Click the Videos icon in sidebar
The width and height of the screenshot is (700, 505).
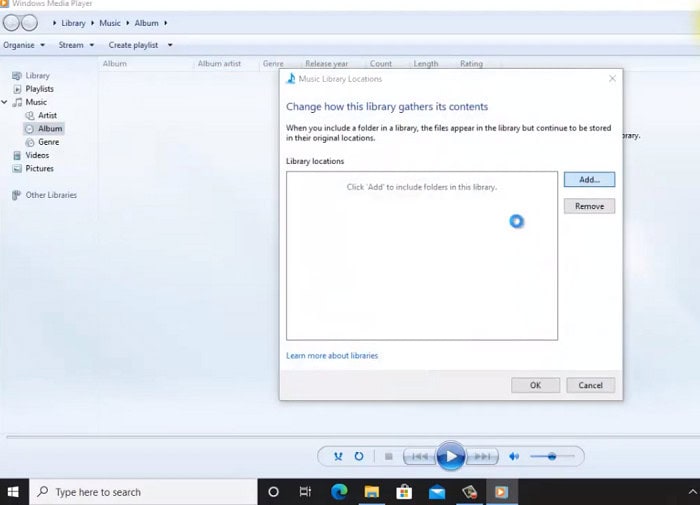pyautogui.click(x=17, y=155)
